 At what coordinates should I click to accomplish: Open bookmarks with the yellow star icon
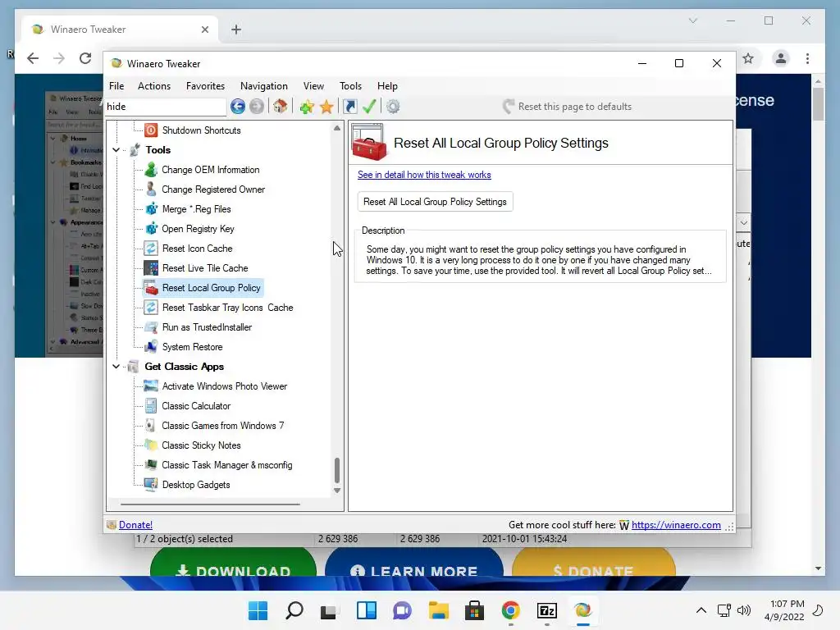pos(326,107)
